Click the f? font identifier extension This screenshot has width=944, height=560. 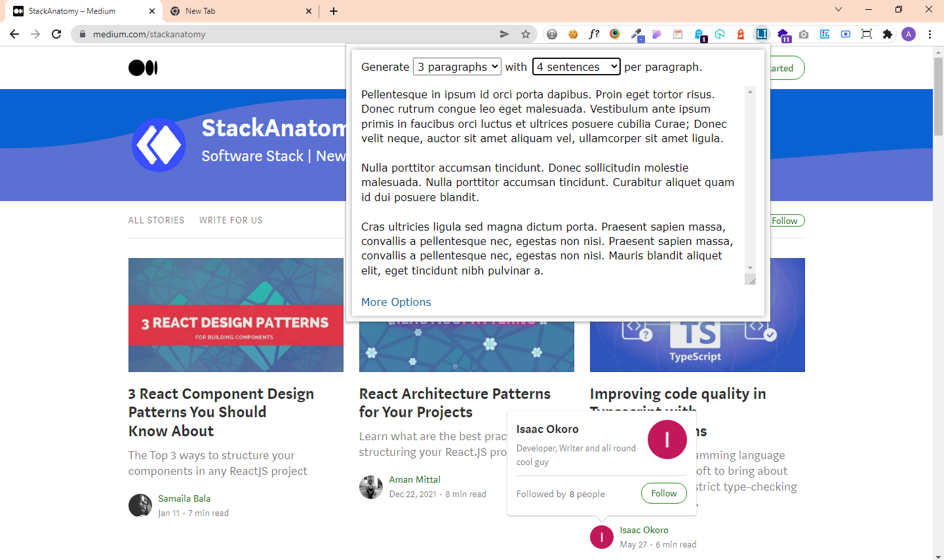[594, 34]
